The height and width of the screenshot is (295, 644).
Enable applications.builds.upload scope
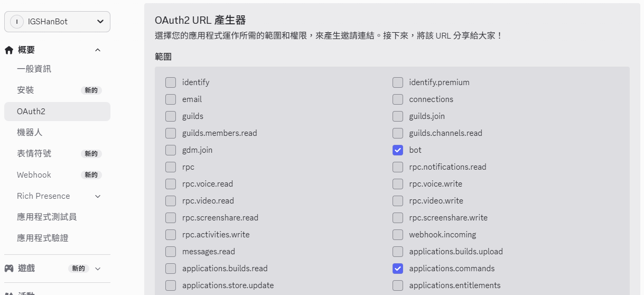398,252
